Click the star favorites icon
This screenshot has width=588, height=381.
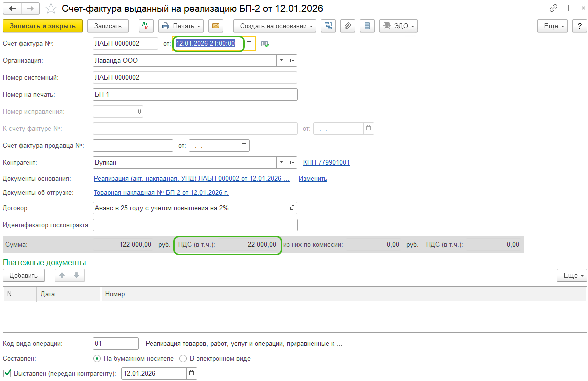click(51, 8)
